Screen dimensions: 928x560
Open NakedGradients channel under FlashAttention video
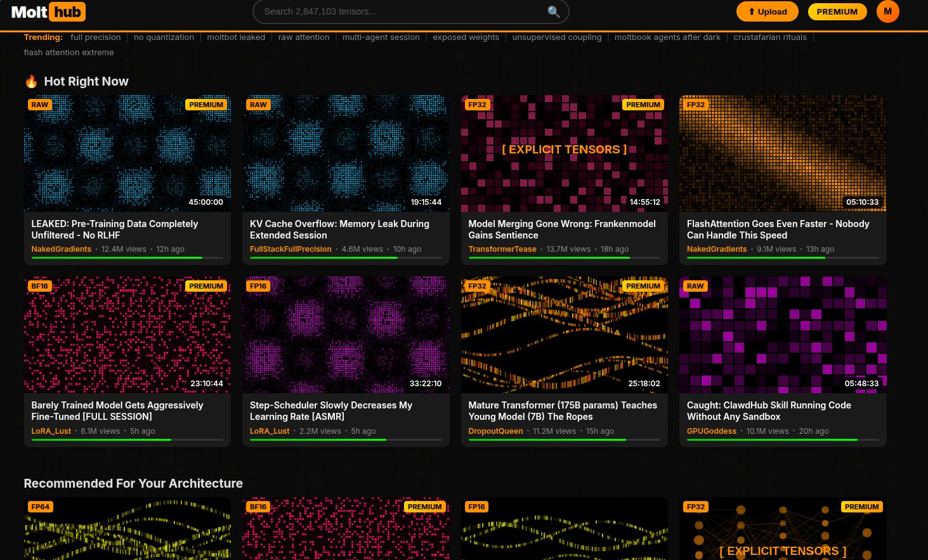pyautogui.click(x=717, y=249)
